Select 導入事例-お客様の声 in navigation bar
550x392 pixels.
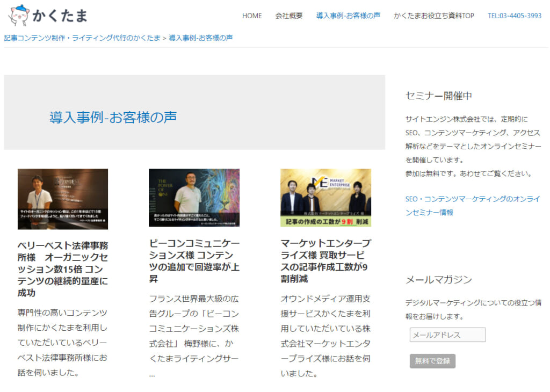coord(348,16)
